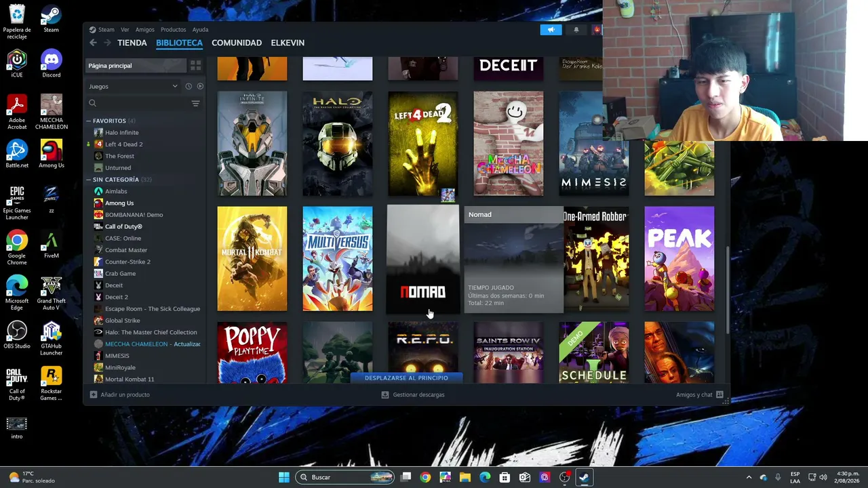Select The Forest in the sidebar
The height and width of the screenshot is (488, 868).
(119, 156)
